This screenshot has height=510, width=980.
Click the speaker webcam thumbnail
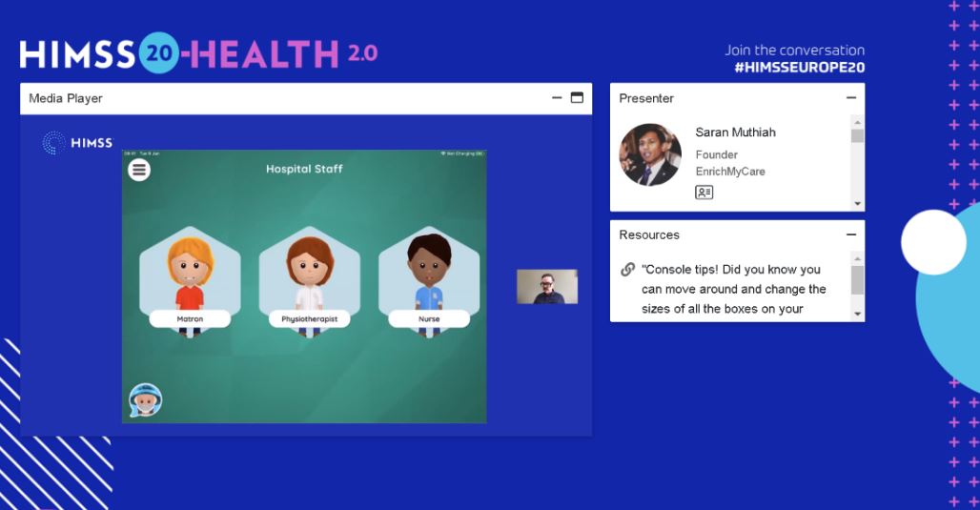(547, 287)
